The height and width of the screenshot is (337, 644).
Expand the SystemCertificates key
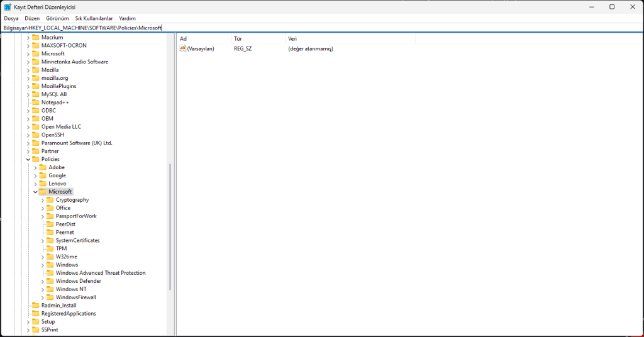[x=43, y=241]
